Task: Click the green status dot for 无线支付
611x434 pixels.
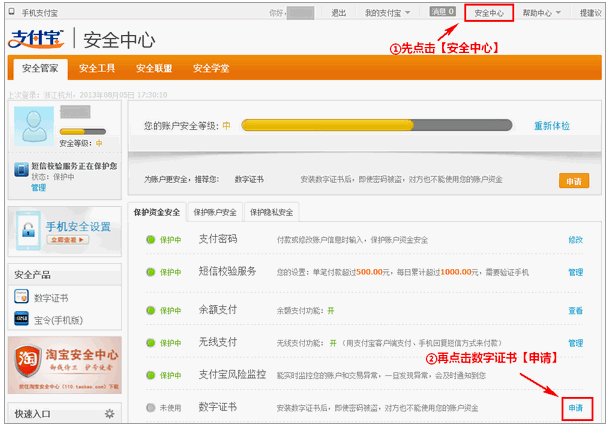Action: click(x=150, y=343)
